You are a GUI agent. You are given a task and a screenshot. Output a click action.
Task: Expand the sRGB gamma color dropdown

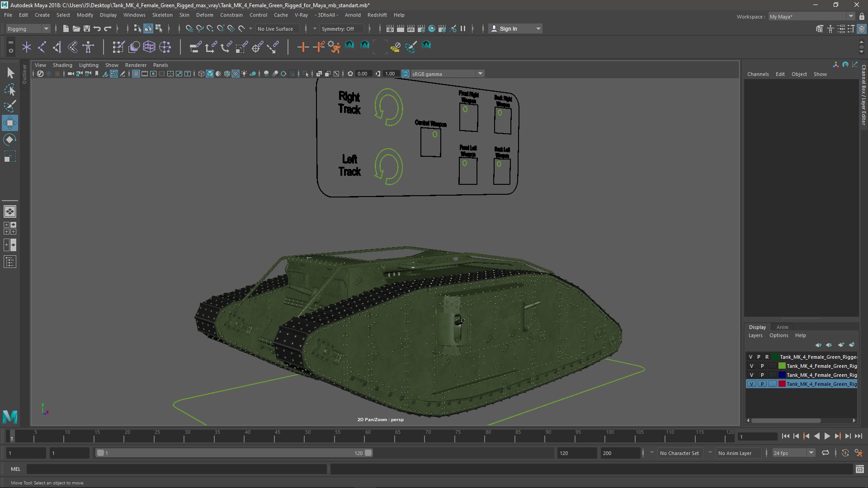[x=480, y=74]
